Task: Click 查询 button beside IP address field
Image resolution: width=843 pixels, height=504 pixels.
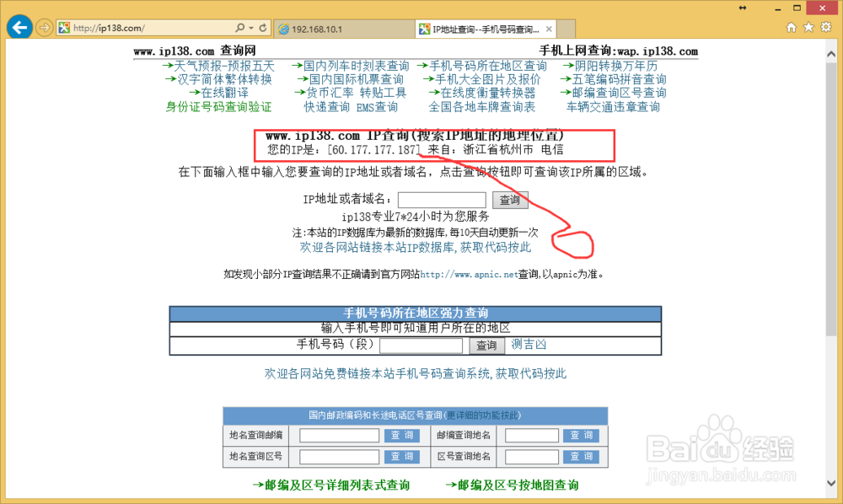Action: tap(510, 200)
